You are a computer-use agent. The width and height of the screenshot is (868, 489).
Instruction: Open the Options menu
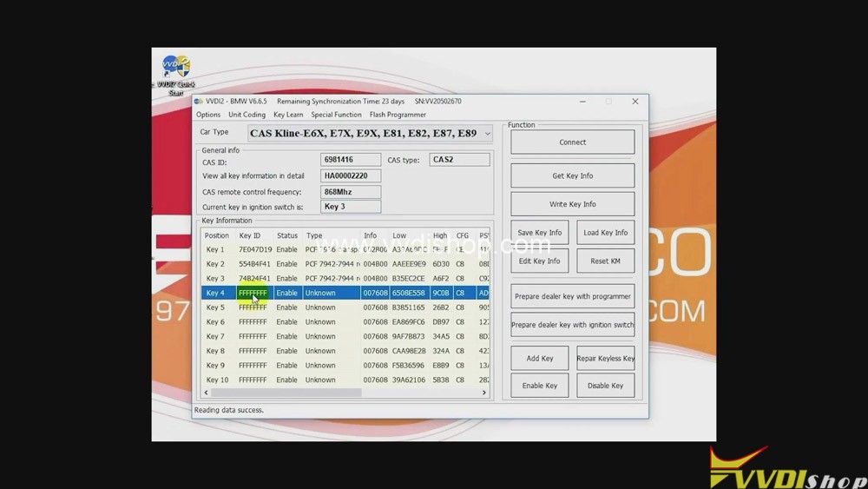click(208, 115)
